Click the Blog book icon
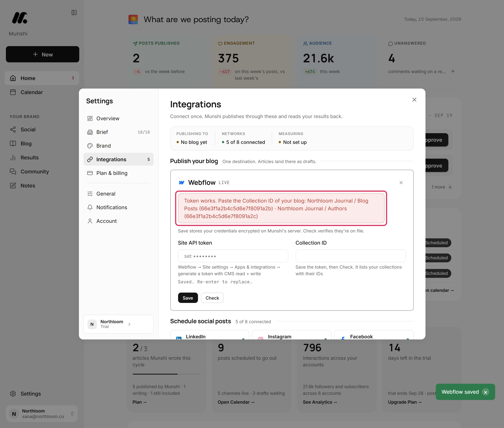The image size is (504, 428). coord(13,143)
